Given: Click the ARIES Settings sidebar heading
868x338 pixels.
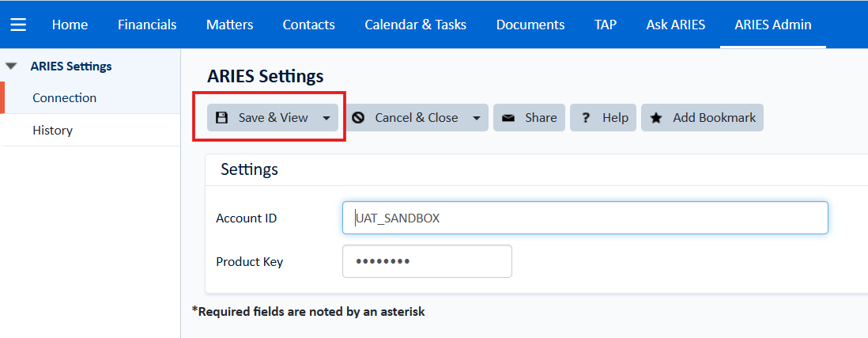Looking at the screenshot, I should [71, 66].
